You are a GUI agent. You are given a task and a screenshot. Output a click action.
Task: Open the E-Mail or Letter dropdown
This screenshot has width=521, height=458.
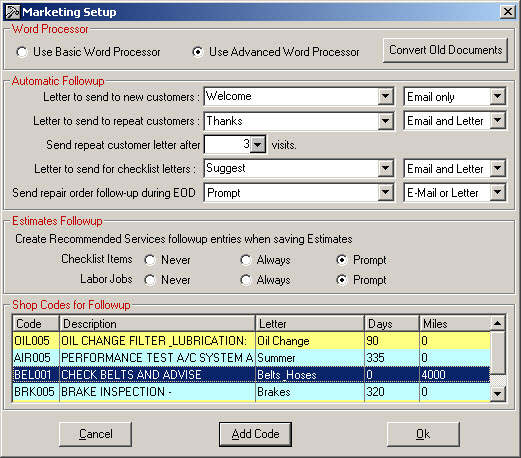(x=497, y=192)
